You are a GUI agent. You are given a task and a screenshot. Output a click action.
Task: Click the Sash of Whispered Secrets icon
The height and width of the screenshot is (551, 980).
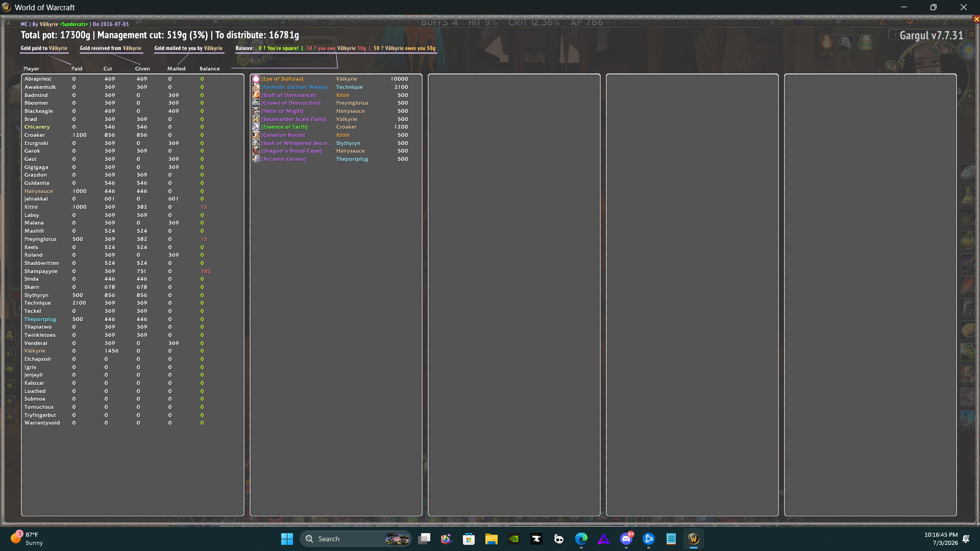pyautogui.click(x=256, y=143)
